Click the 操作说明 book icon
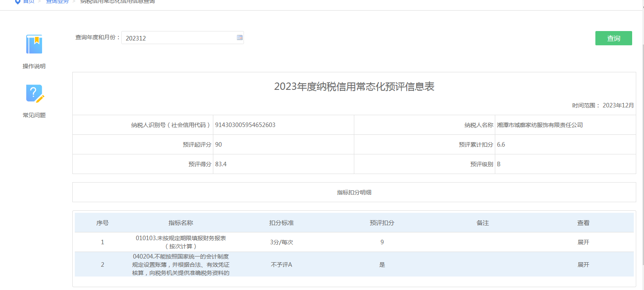The height and width of the screenshot is (290, 644). 34,45
